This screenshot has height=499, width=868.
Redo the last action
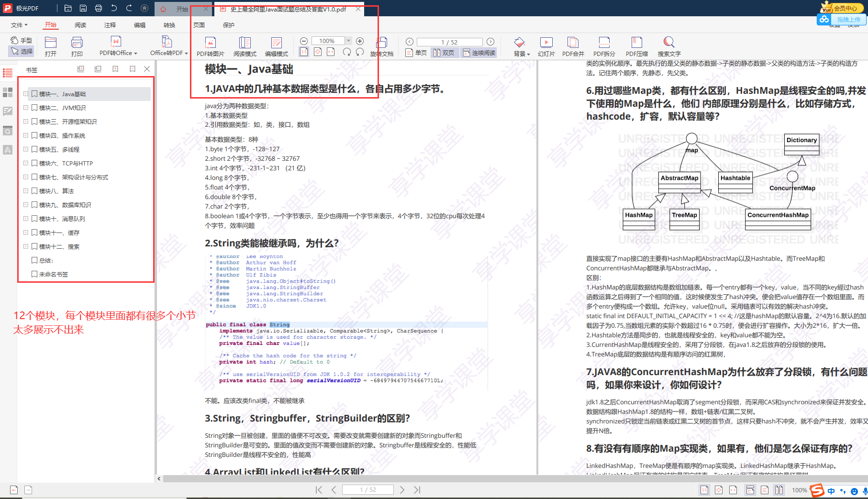(x=129, y=8)
